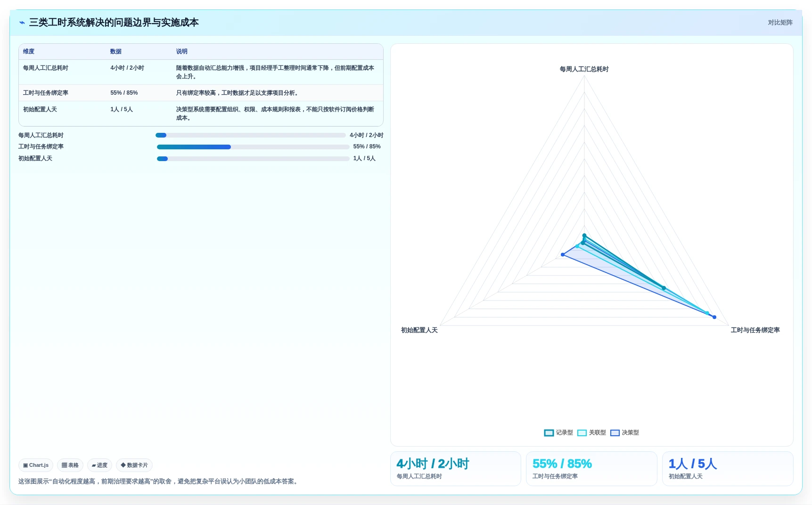
Task: Click the lightning icon beside the title
Action: click(22, 23)
